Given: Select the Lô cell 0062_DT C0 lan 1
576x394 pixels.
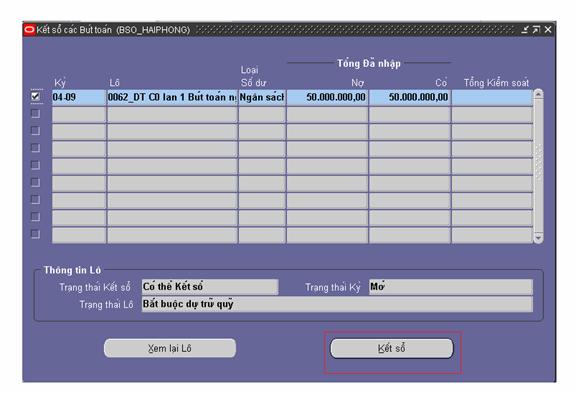Looking at the screenshot, I should coord(172,97).
